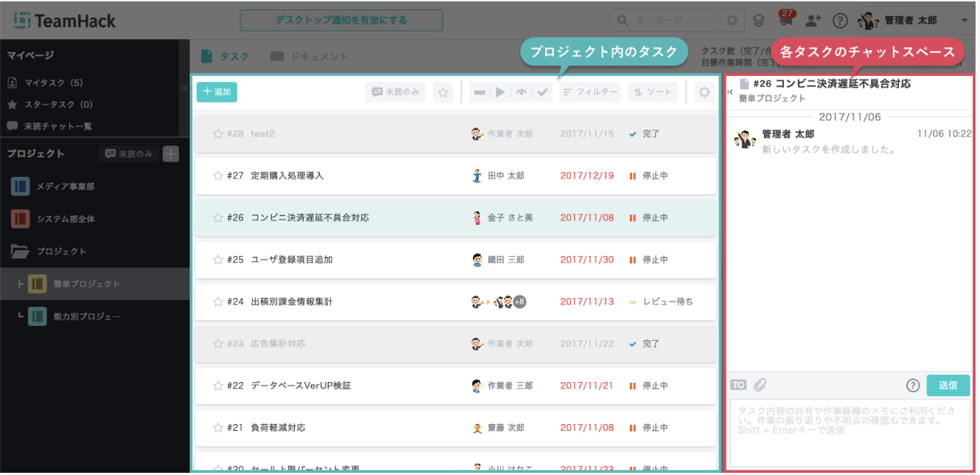Switch to タスク tab
980x475 pixels.
[x=225, y=56]
